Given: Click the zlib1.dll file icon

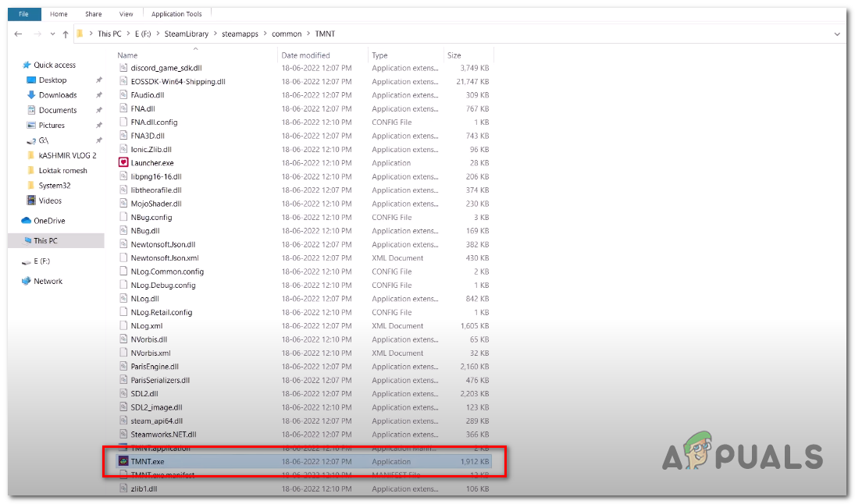Looking at the screenshot, I should [x=123, y=488].
